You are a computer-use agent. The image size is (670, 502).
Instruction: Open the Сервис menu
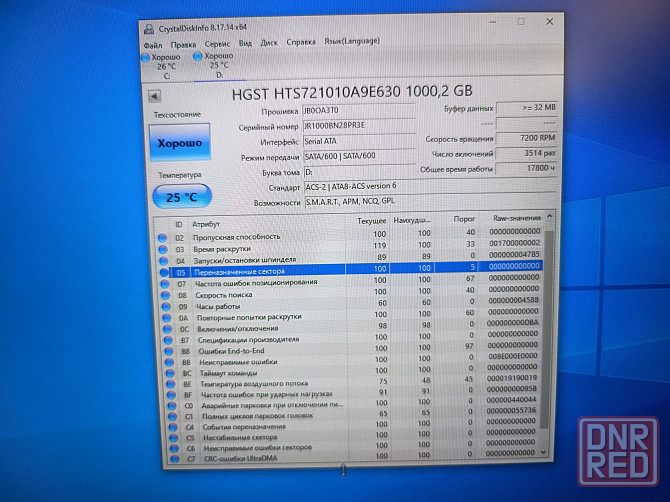click(x=216, y=44)
